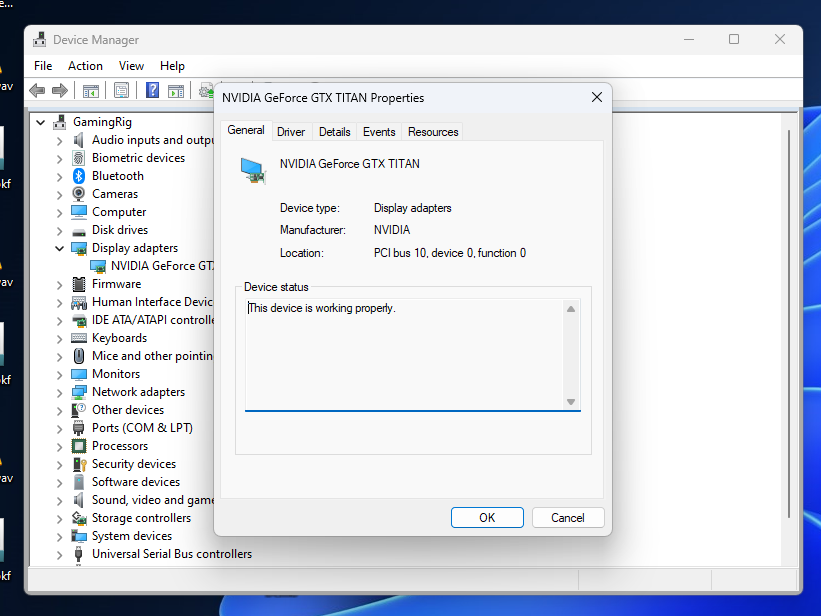
Task: Click the Universal Serial Bus controllers icon
Action: click(x=79, y=554)
